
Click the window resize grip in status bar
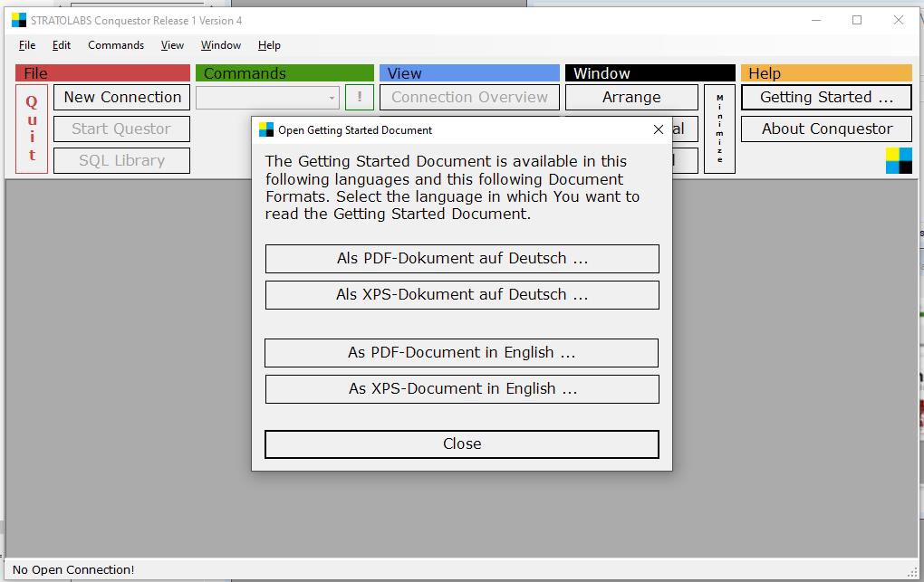[x=913, y=571]
